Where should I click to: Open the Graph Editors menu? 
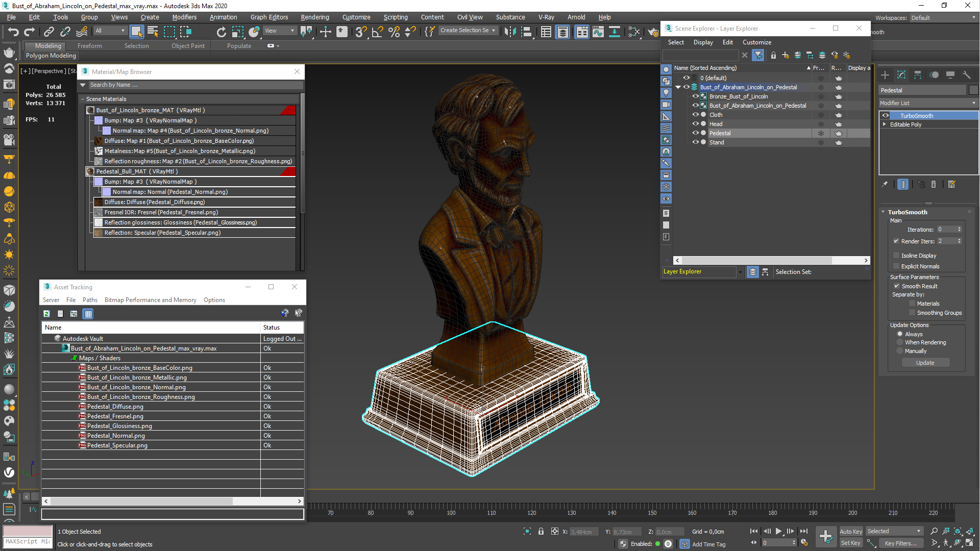click(269, 17)
